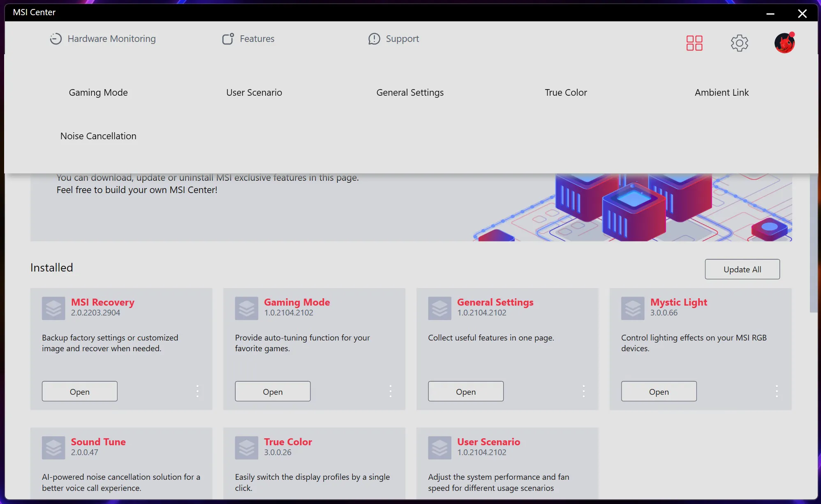This screenshot has height=504, width=821.
Task: Click the Support speech bubble icon
Action: [374, 39]
